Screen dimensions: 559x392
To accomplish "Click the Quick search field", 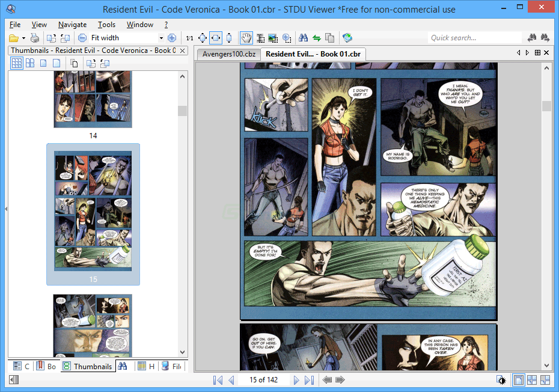I will coord(475,38).
